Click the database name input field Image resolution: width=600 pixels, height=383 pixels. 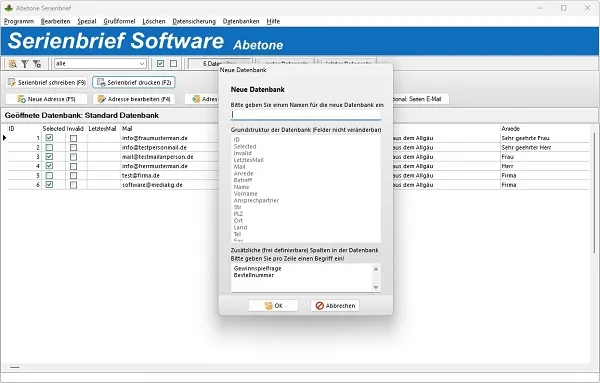tap(306, 114)
